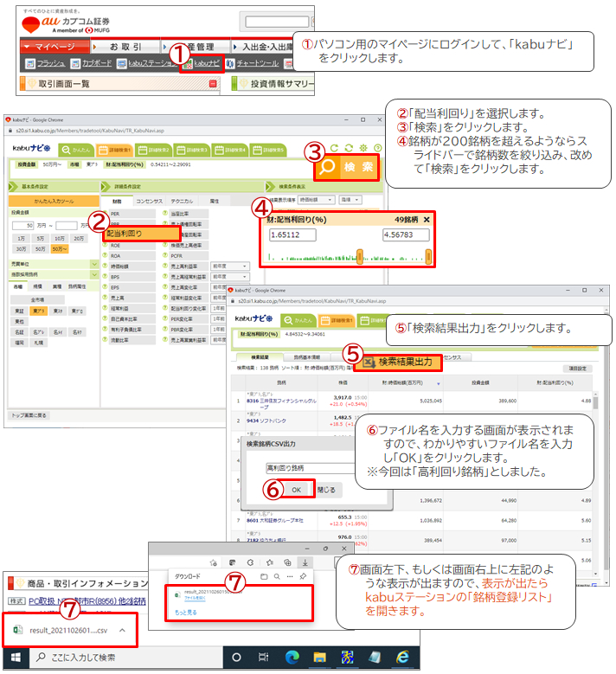This screenshot has height=674, width=616.
Task: Click the sync double-arrow icon above search button
Action: coord(349,148)
